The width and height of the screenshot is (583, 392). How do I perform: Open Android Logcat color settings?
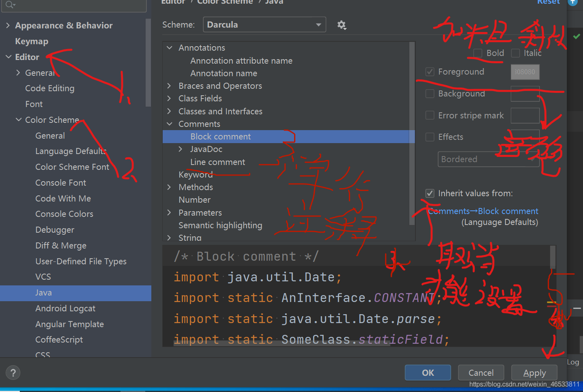point(65,308)
